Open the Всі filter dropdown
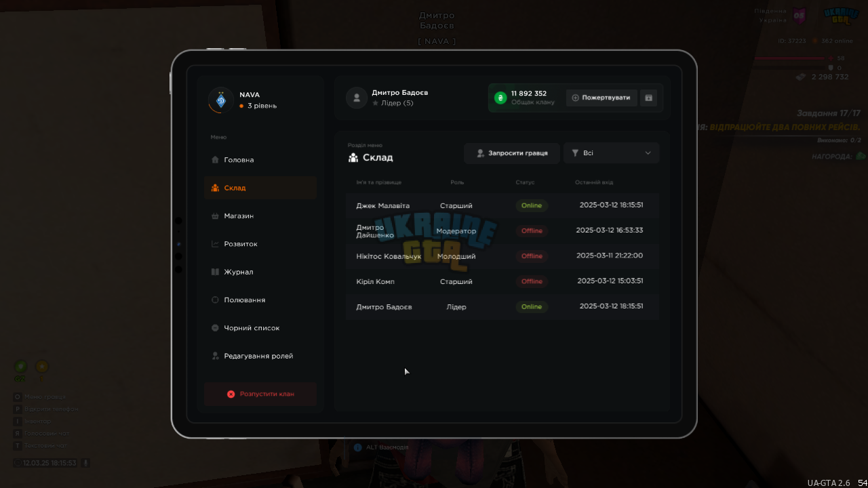This screenshot has height=488, width=868. (611, 153)
